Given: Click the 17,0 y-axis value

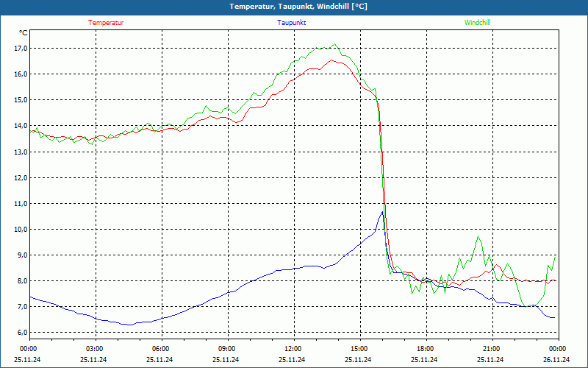Looking at the screenshot, I should tap(21, 48).
